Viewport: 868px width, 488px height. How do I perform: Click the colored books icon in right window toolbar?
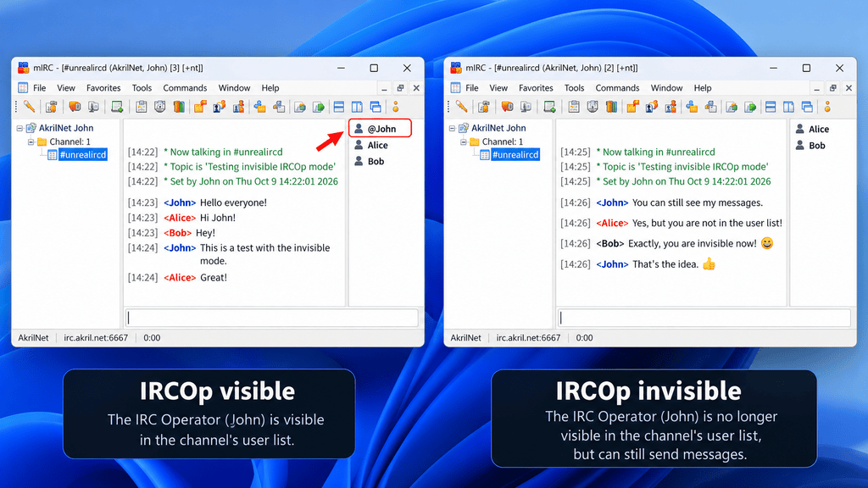pyautogui.click(x=611, y=107)
